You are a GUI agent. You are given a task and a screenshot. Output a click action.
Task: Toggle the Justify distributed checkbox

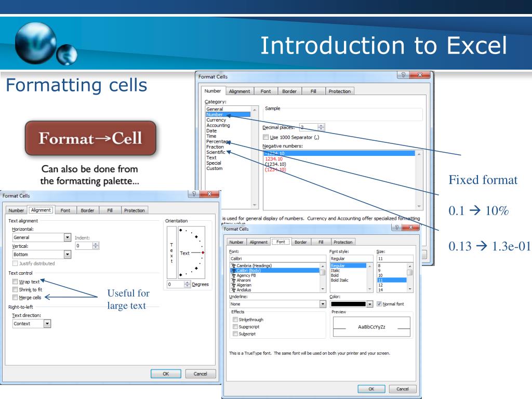coord(15,263)
